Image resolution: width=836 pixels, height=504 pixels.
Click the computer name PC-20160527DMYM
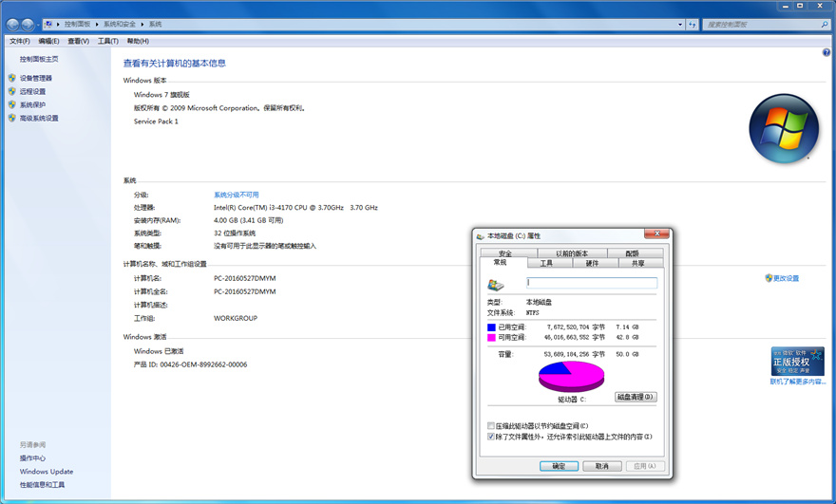[x=245, y=278]
